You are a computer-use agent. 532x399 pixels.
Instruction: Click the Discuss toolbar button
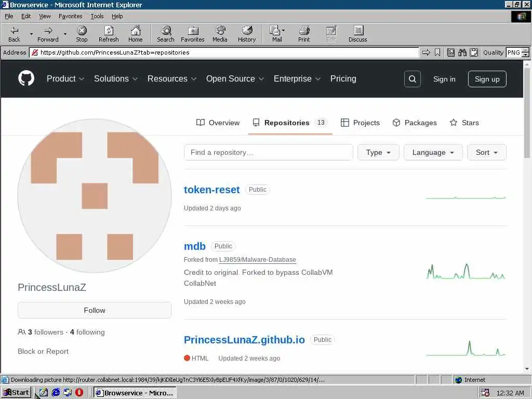coord(357,34)
